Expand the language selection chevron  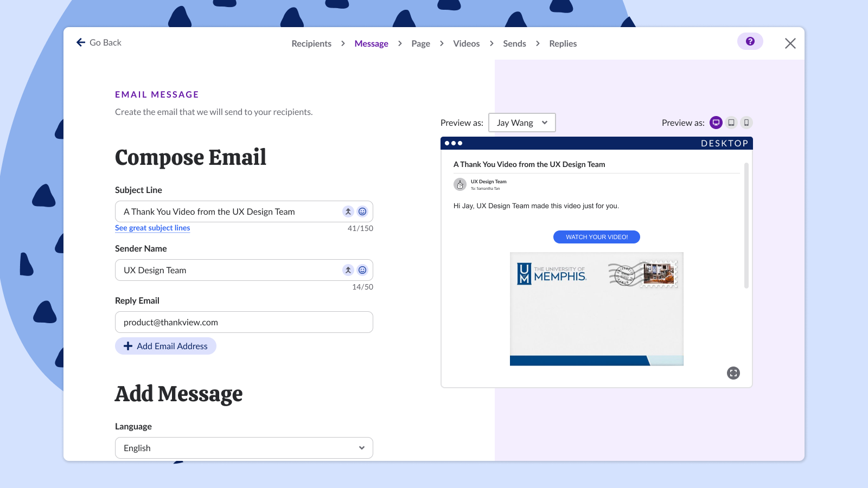(361, 448)
